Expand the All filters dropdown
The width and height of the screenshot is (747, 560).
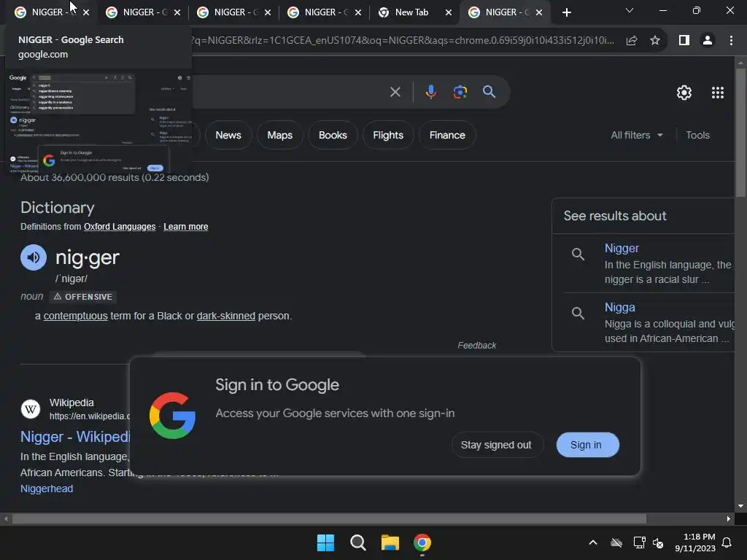(636, 135)
